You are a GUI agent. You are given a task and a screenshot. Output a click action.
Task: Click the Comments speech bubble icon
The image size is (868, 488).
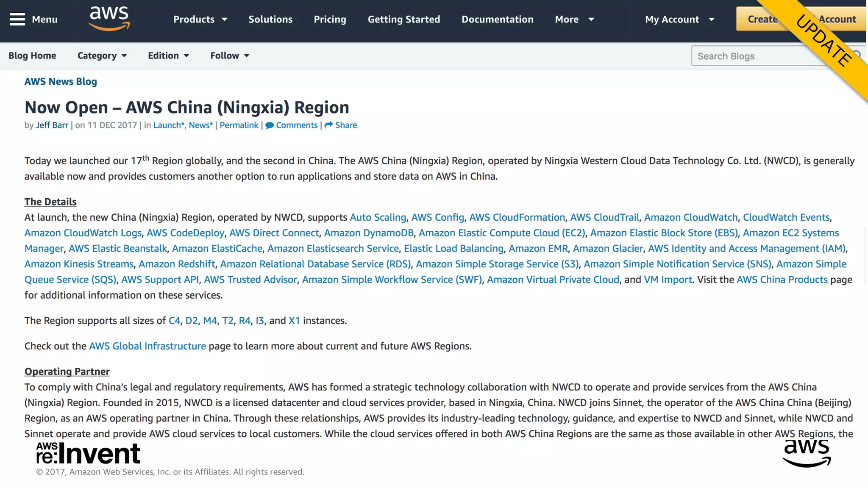pos(270,125)
